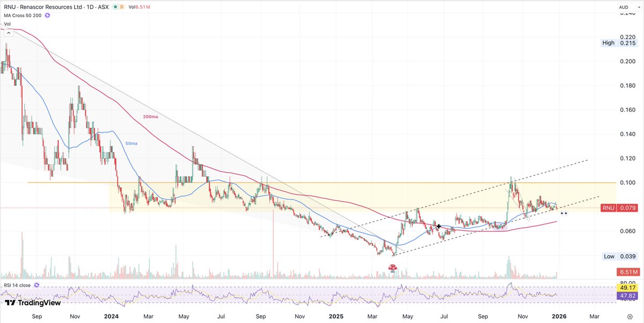Screen dimensions: 644x323
Task: Click the orange horizontal line at 0.100
Action: click(x=322, y=183)
